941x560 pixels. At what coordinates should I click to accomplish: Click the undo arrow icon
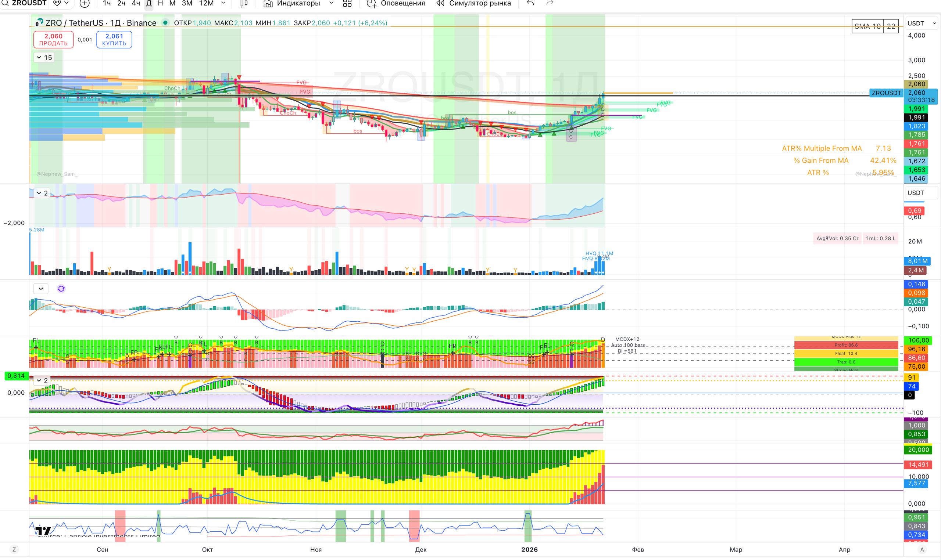click(x=530, y=3)
